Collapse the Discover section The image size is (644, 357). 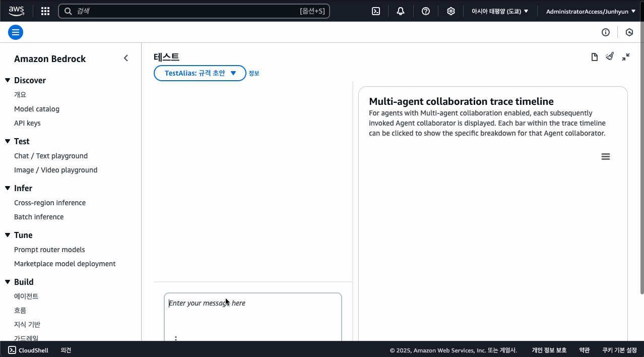[x=8, y=80]
